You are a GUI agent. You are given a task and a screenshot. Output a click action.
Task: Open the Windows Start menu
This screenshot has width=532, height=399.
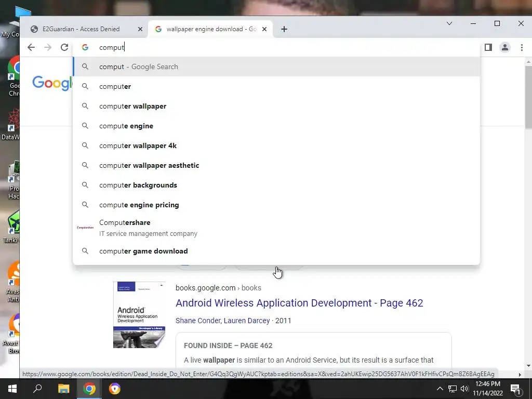click(12, 389)
